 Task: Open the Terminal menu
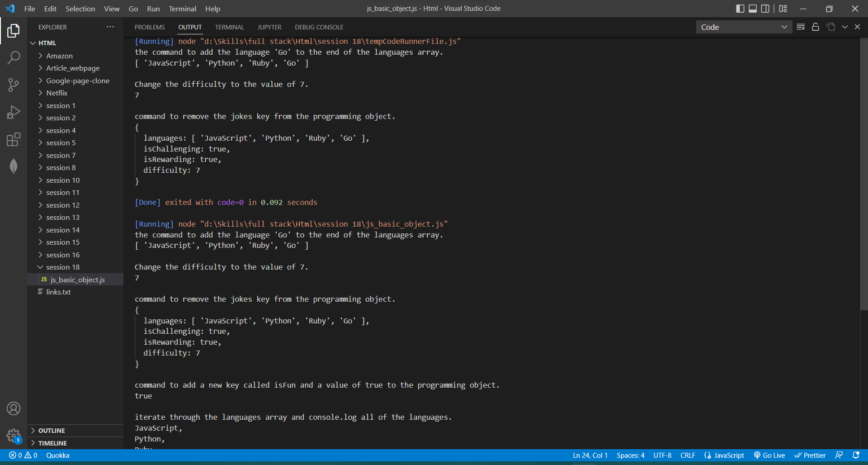click(x=182, y=9)
